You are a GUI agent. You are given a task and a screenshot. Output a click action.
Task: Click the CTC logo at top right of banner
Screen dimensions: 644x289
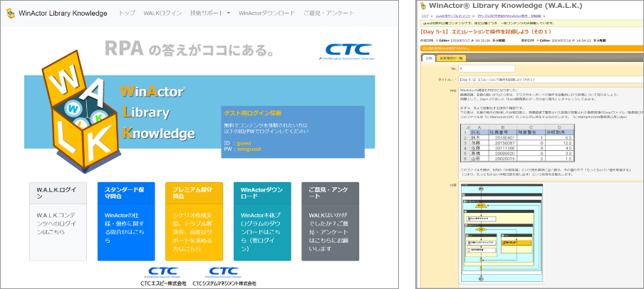click(349, 51)
